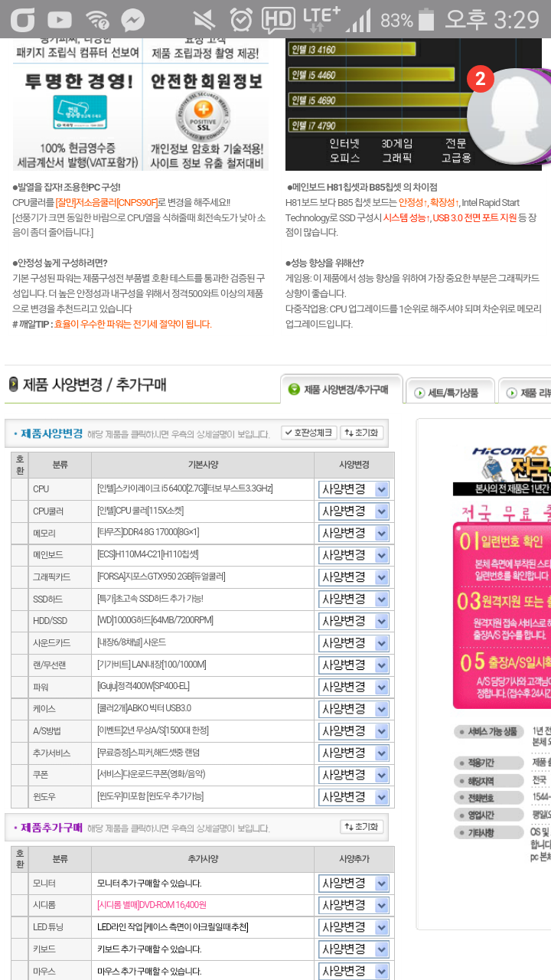Open the 파워 사양변경 dropdown
The width and height of the screenshot is (551, 980).
(x=354, y=688)
